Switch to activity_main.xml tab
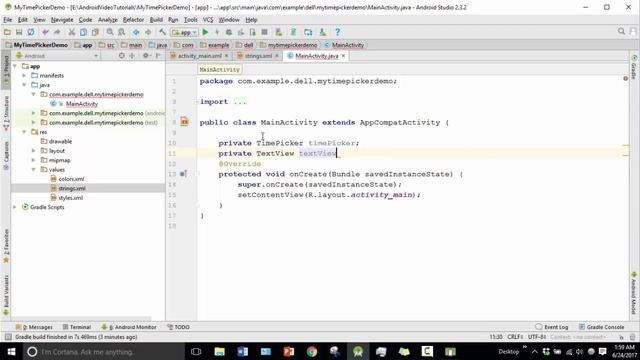The height and width of the screenshot is (360, 640). 199,56
